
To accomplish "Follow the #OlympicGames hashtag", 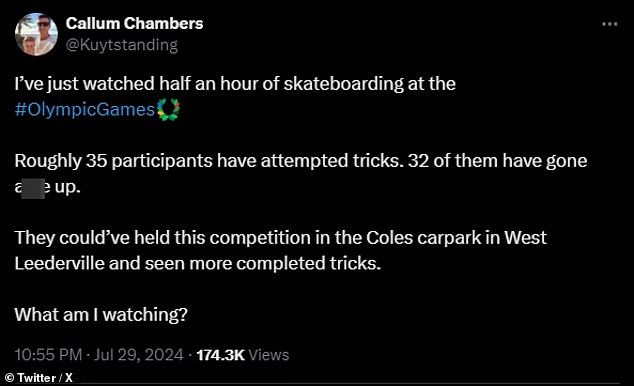I will [85, 110].
